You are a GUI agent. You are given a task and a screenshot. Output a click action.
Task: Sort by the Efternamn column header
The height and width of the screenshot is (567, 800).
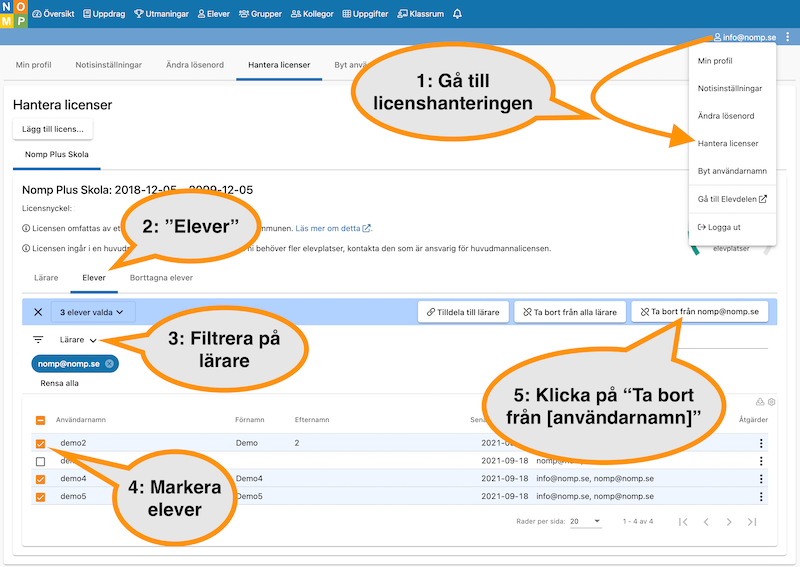point(312,420)
